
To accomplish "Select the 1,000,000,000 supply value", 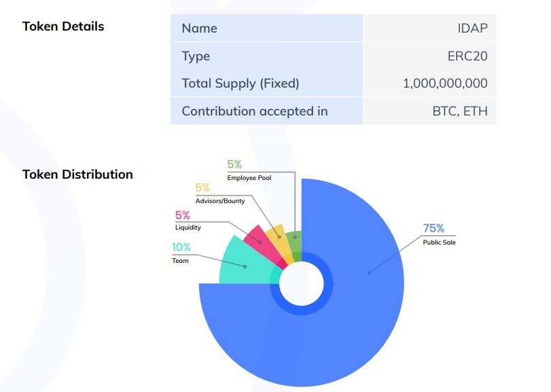I will click(445, 84).
